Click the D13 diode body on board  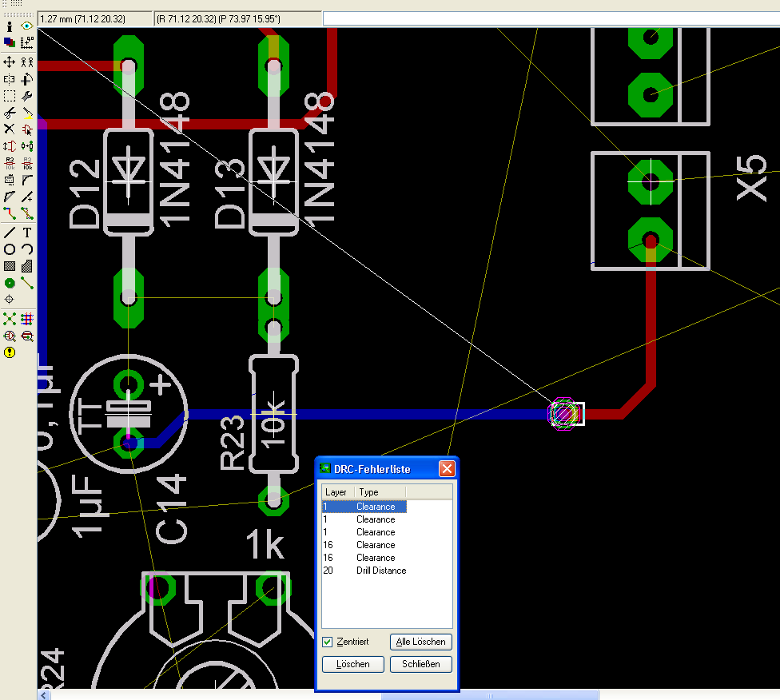[x=273, y=181]
